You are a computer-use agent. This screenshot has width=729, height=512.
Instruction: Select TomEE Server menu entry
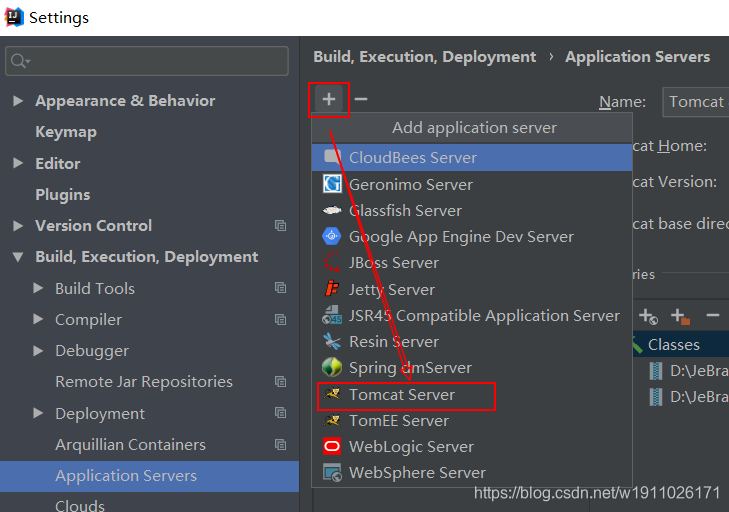[x=472, y=420]
